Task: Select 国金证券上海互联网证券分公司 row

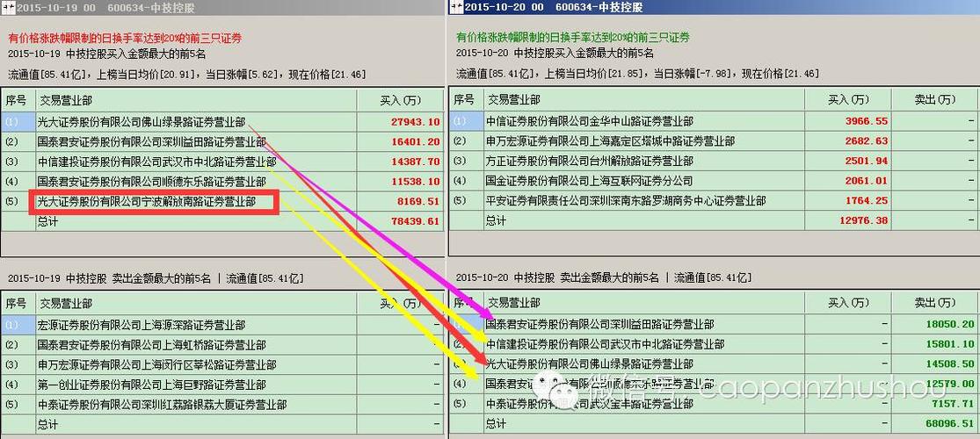Action: (714, 182)
